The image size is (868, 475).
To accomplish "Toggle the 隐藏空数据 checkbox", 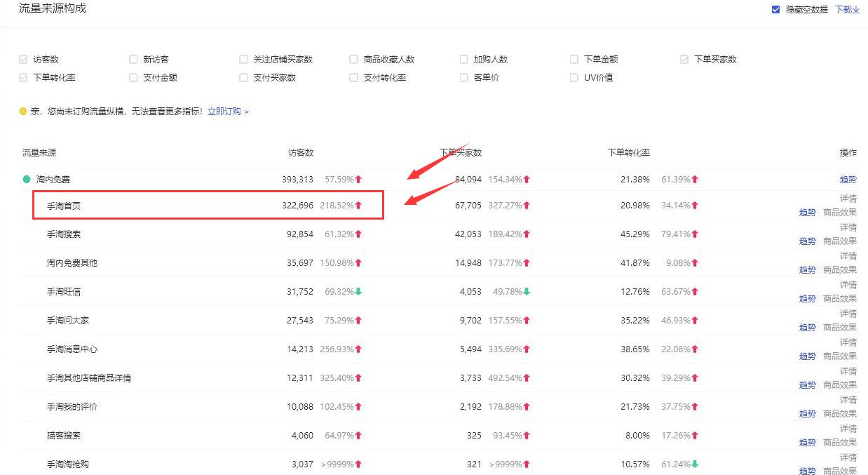I will click(x=775, y=9).
